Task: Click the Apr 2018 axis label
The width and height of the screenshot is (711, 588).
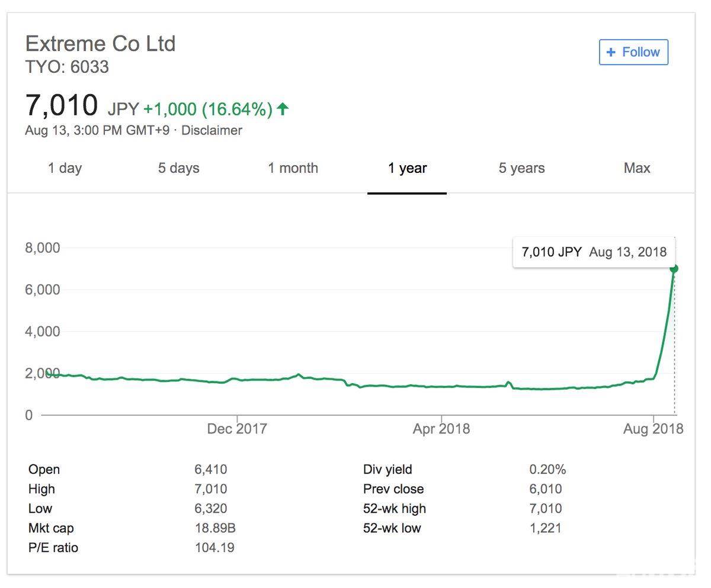Action: click(x=441, y=429)
